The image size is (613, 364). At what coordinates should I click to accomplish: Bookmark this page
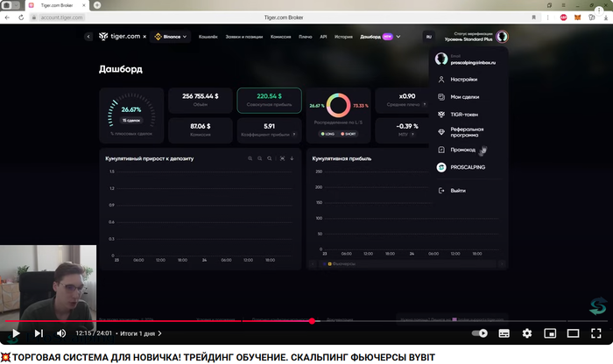pos(533,17)
